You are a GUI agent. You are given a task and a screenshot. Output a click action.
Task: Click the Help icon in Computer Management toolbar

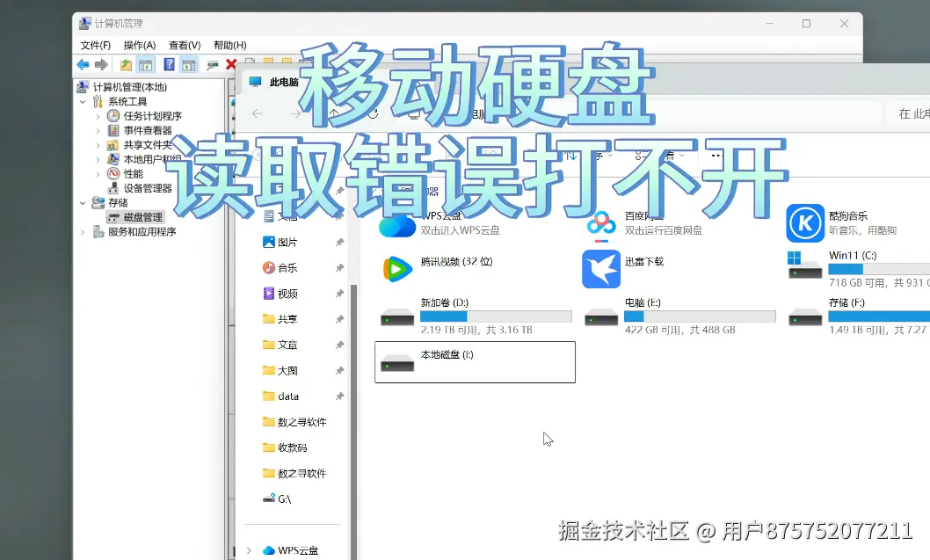[x=170, y=64]
